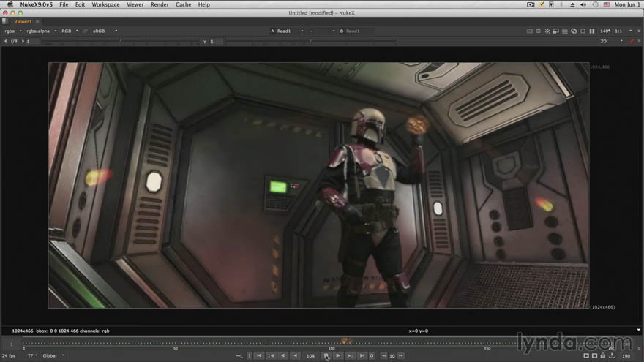
Task: Open the rgba.alpha channel dropdown
Action: (42, 31)
